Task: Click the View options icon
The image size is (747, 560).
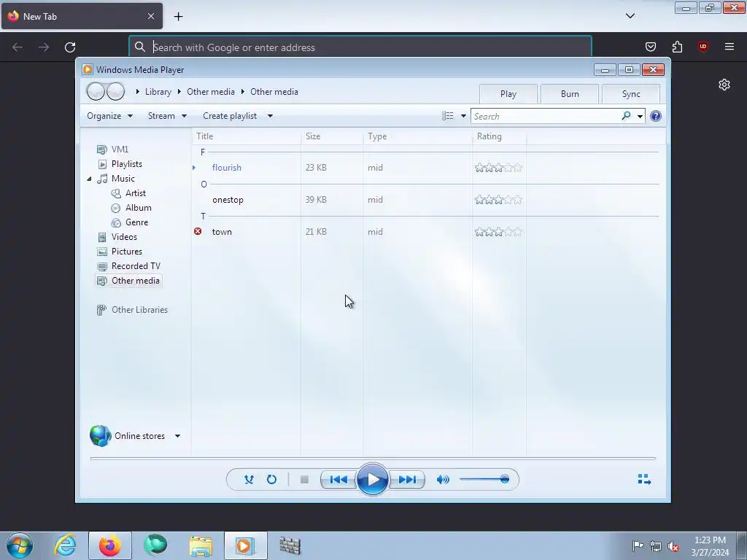Action: [x=447, y=116]
